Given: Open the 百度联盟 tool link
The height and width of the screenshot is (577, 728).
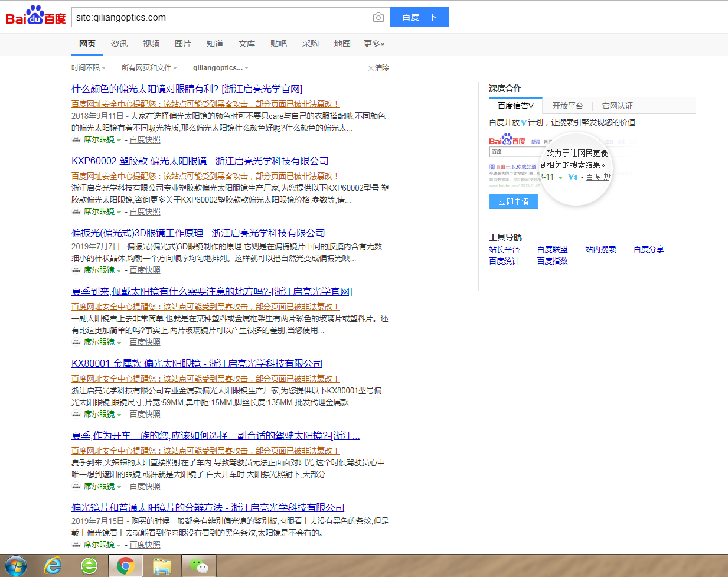Looking at the screenshot, I should (x=552, y=250).
